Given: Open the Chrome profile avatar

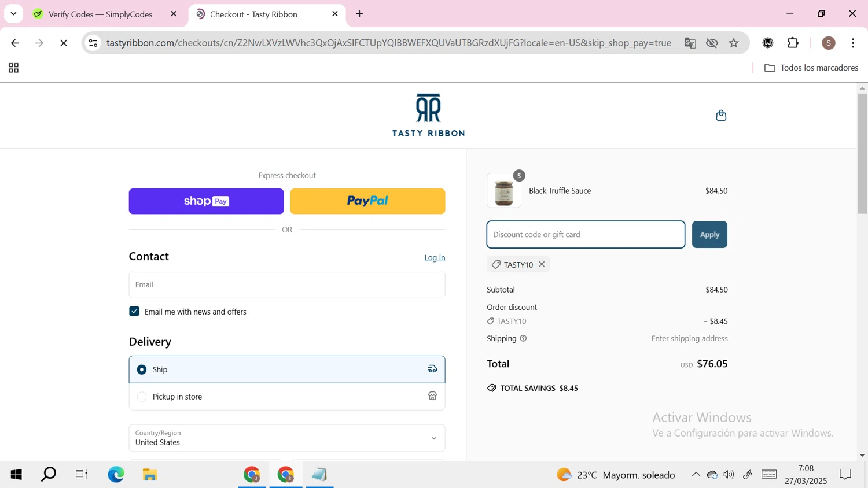Looking at the screenshot, I should [829, 43].
